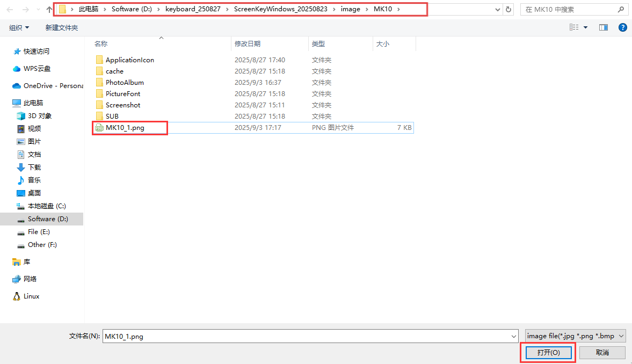Select the MK10_1.png file
This screenshot has width=632, height=364.
[125, 128]
